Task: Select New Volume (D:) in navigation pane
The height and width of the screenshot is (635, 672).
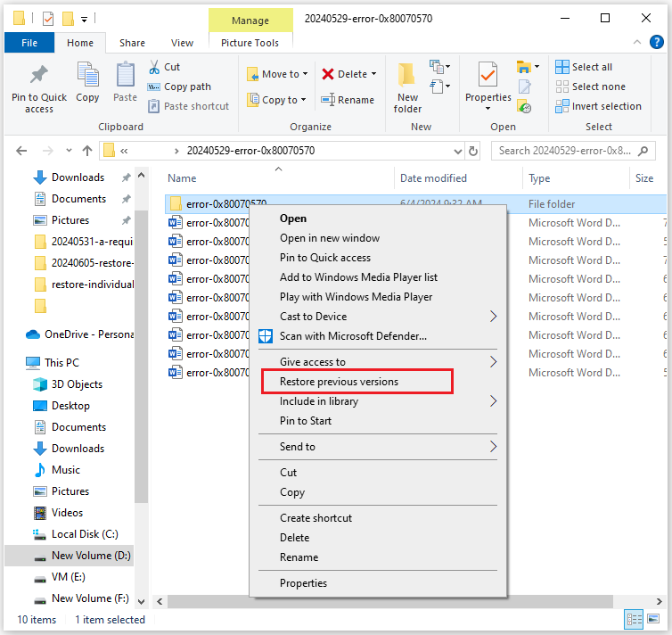Action: point(91,556)
